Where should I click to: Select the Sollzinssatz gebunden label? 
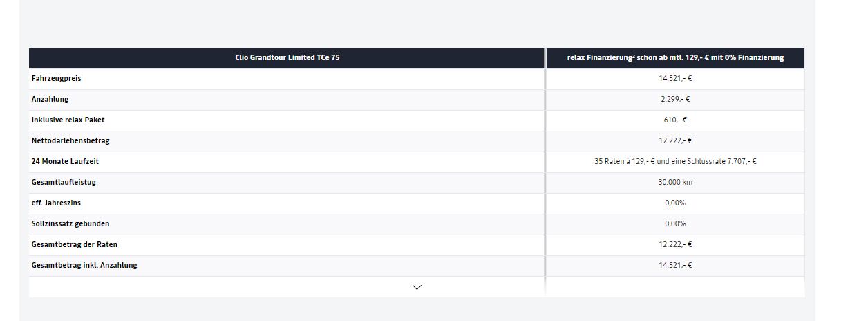(x=70, y=224)
